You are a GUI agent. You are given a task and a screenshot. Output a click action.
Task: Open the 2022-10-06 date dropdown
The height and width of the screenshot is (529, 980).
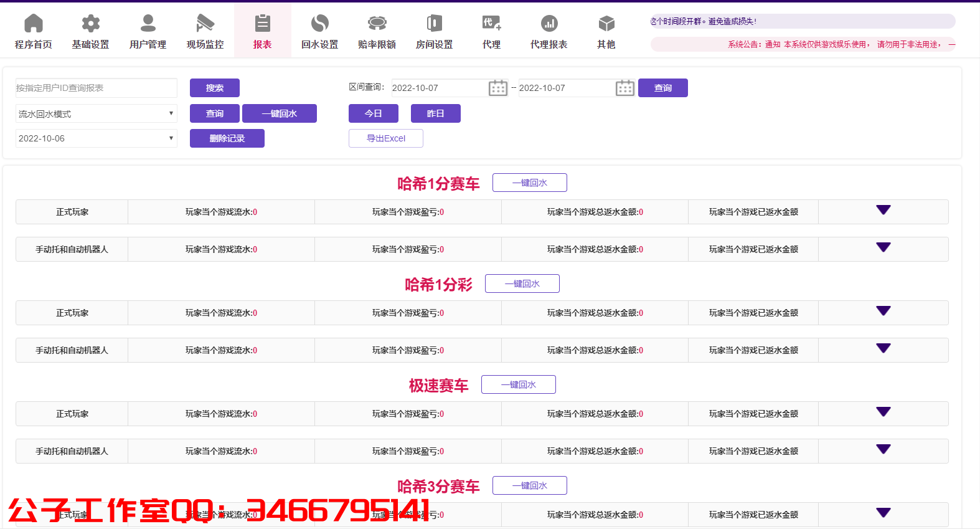point(97,138)
